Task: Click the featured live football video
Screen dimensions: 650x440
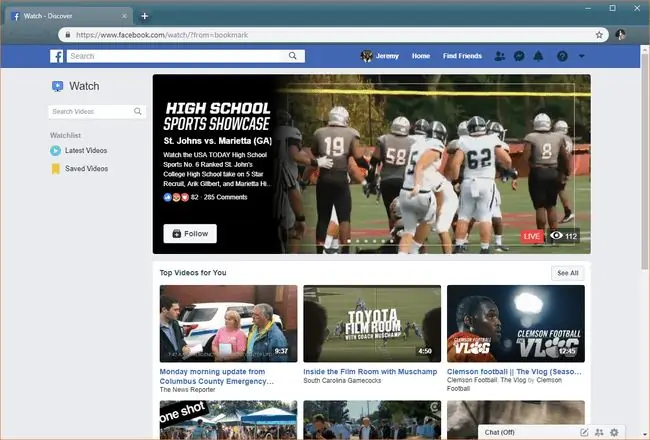Action: coord(435,164)
